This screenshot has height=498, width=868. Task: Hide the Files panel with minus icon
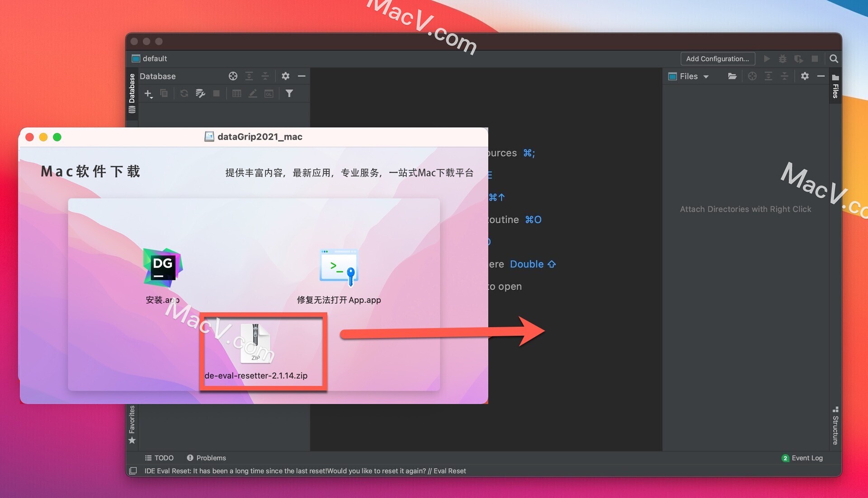[x=821, y=76]
